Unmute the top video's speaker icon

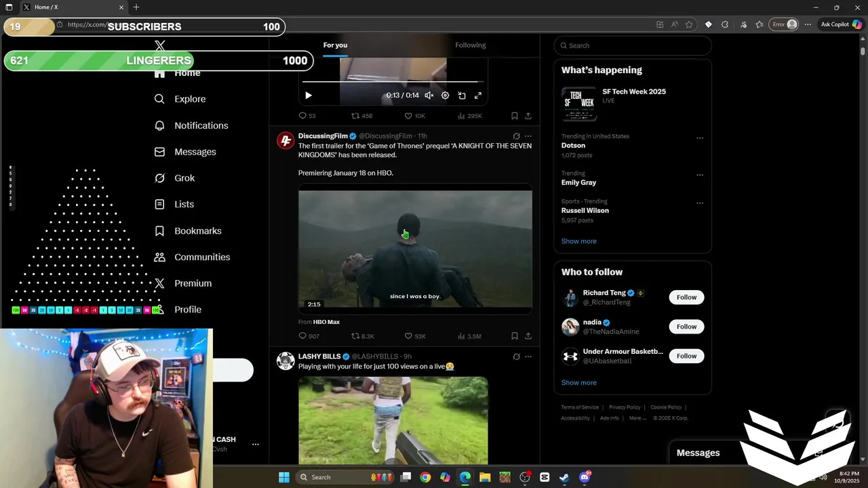429,96
